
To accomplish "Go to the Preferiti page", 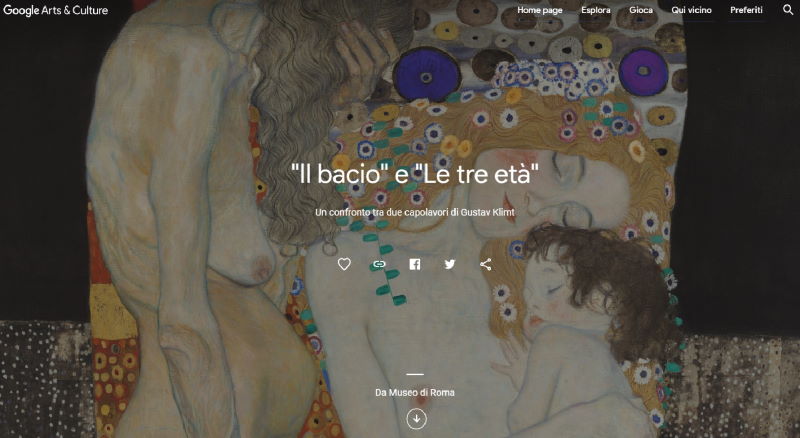I will (746, 10).
